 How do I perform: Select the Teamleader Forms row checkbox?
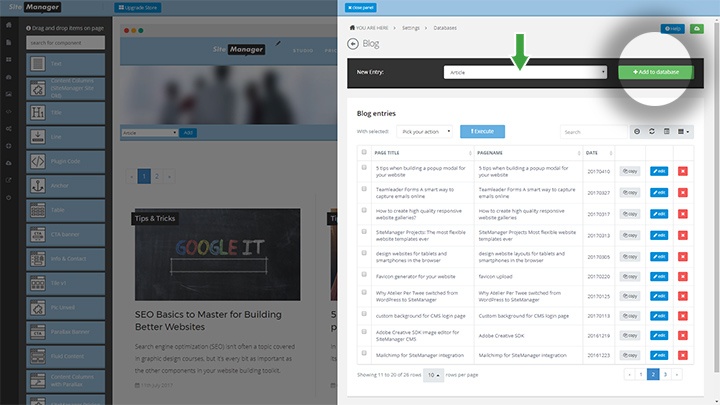[x=364, y=189]
